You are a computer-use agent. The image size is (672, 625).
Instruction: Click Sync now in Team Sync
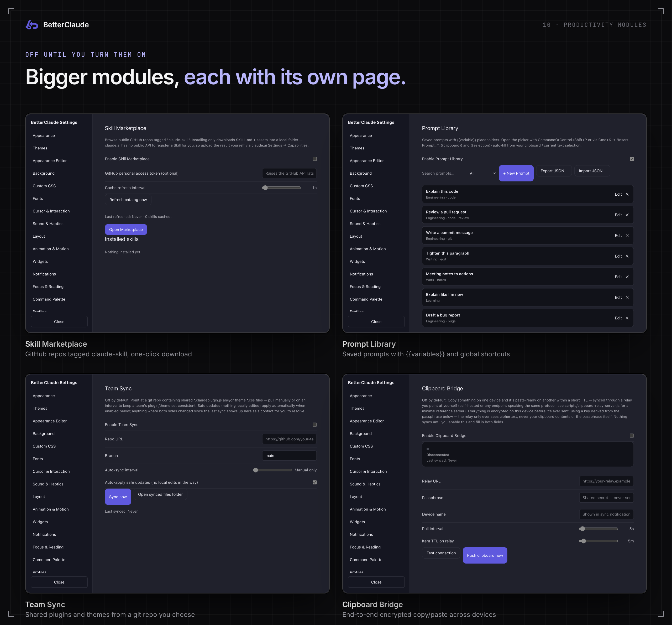[x=118, y=497]
